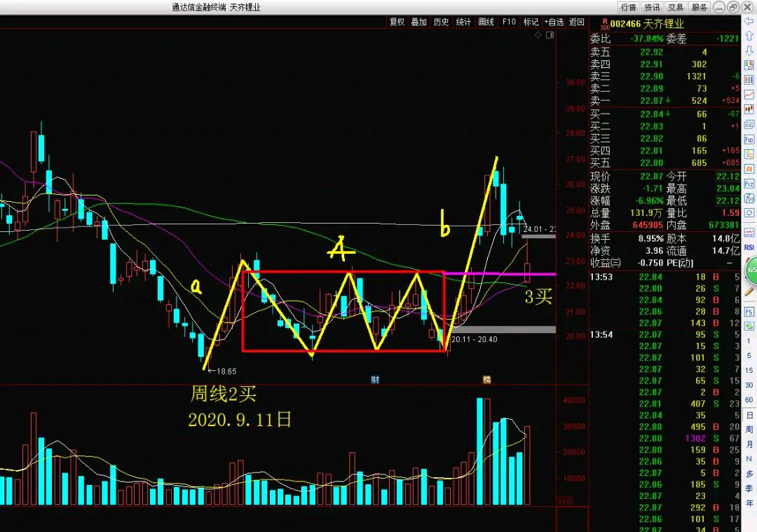Click the 外盘 value 645905

click(648, 226)
